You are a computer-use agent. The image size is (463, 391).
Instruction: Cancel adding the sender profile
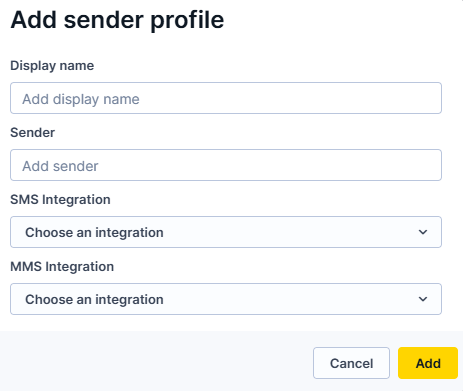351,363
